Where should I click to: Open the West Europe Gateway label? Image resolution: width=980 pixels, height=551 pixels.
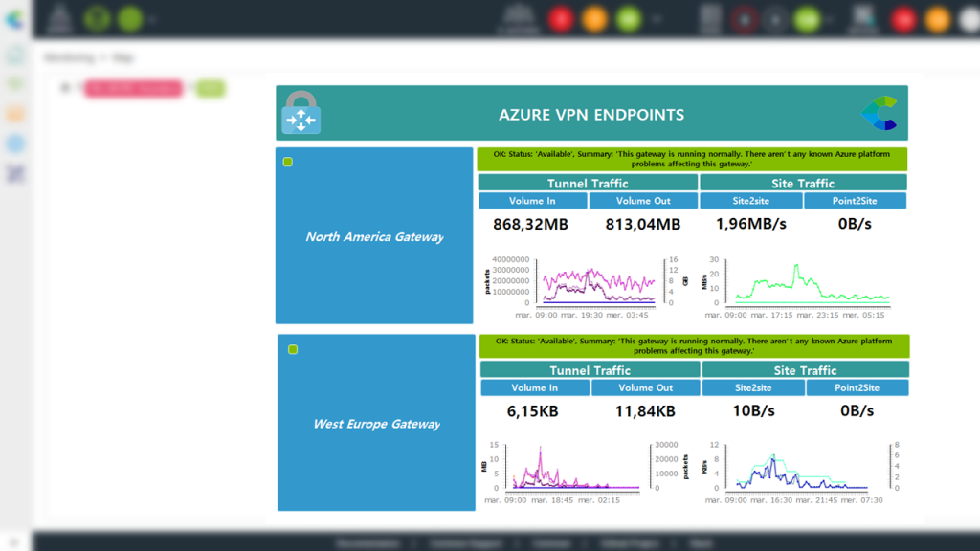377,424
